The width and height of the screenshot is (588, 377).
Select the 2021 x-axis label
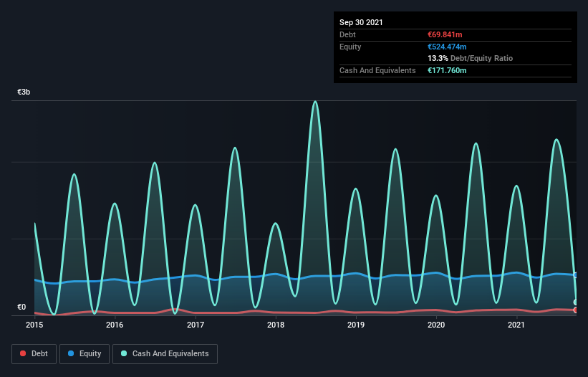516,325
